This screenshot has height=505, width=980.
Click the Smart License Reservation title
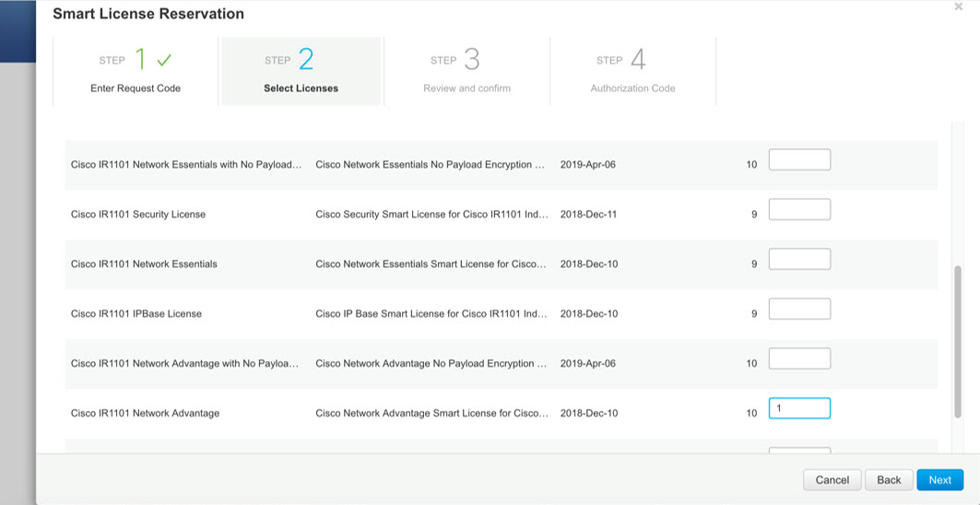pyautogui.click(x=148, y=13)
